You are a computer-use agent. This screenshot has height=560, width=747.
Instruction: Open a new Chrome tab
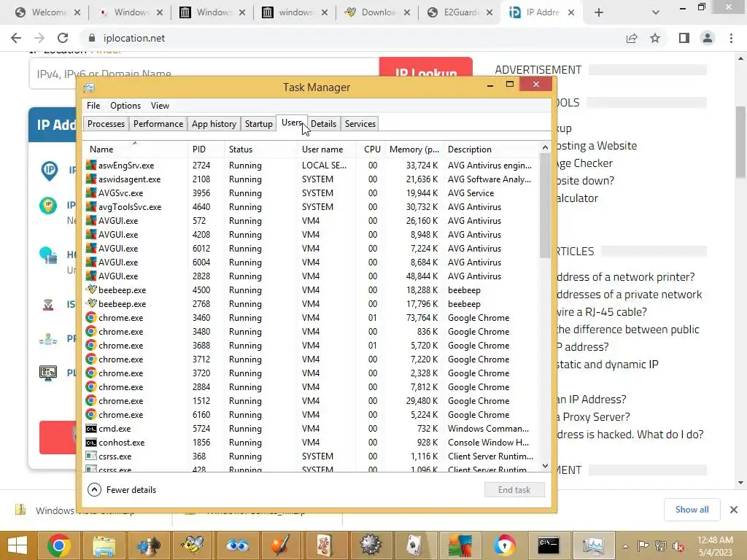coord(599,13)
